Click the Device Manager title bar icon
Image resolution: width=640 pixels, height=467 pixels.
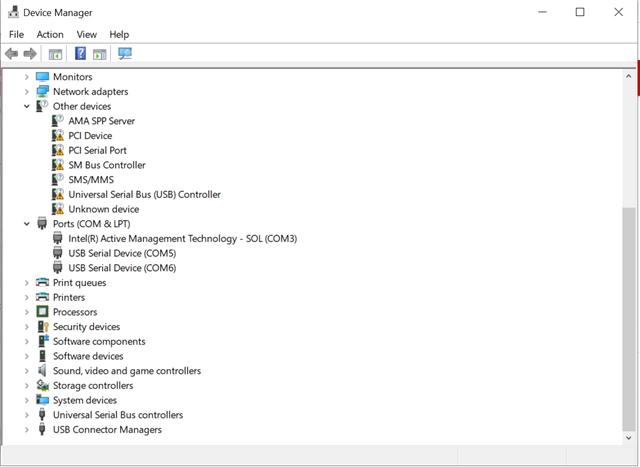(13, 12)
